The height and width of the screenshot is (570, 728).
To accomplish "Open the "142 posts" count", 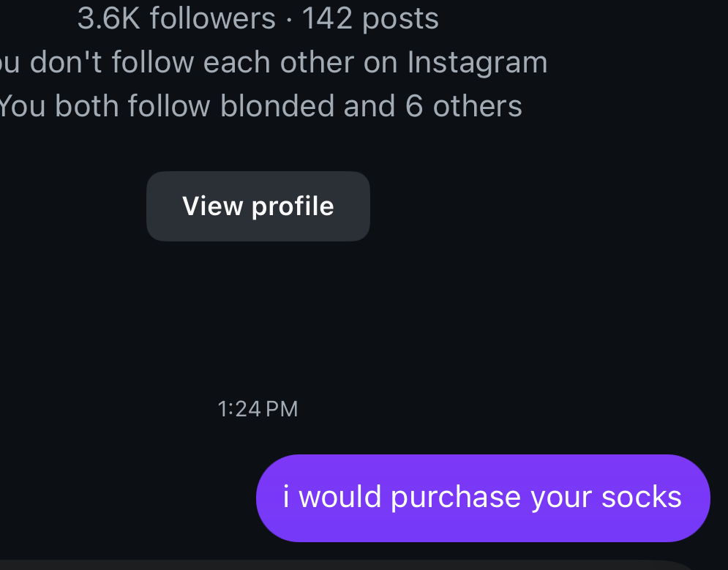I will tap(369, 18).
